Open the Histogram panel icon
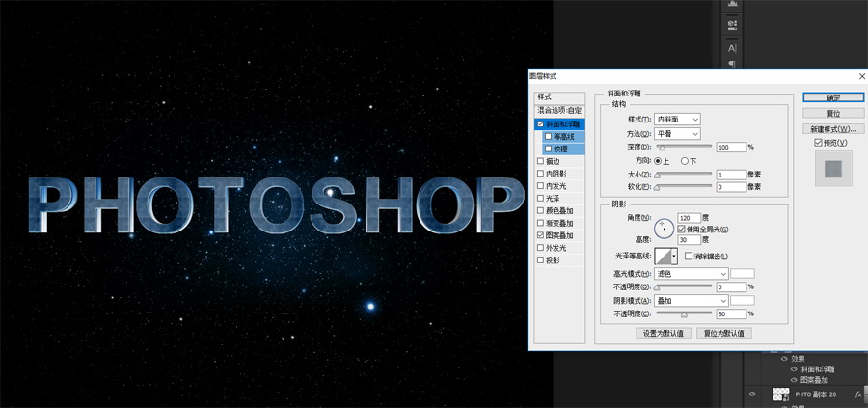Viewport: 868px width, 408px height. tap(732, 3)
